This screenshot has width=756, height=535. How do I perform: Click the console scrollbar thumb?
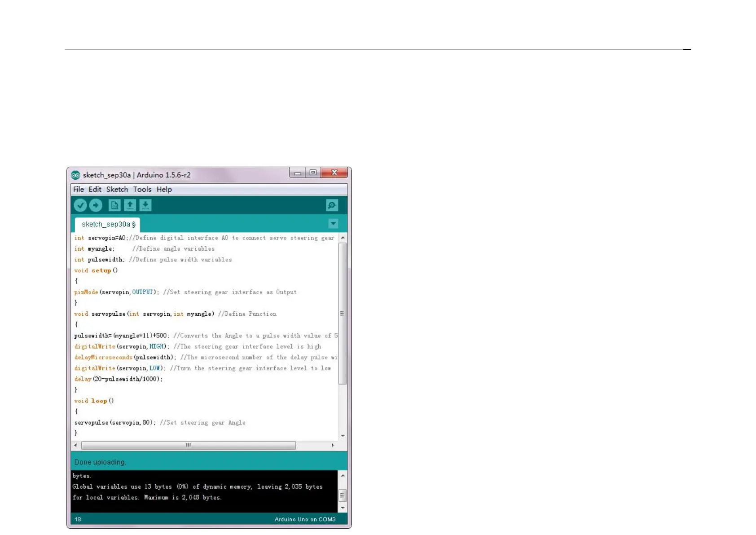coord(343,495)
